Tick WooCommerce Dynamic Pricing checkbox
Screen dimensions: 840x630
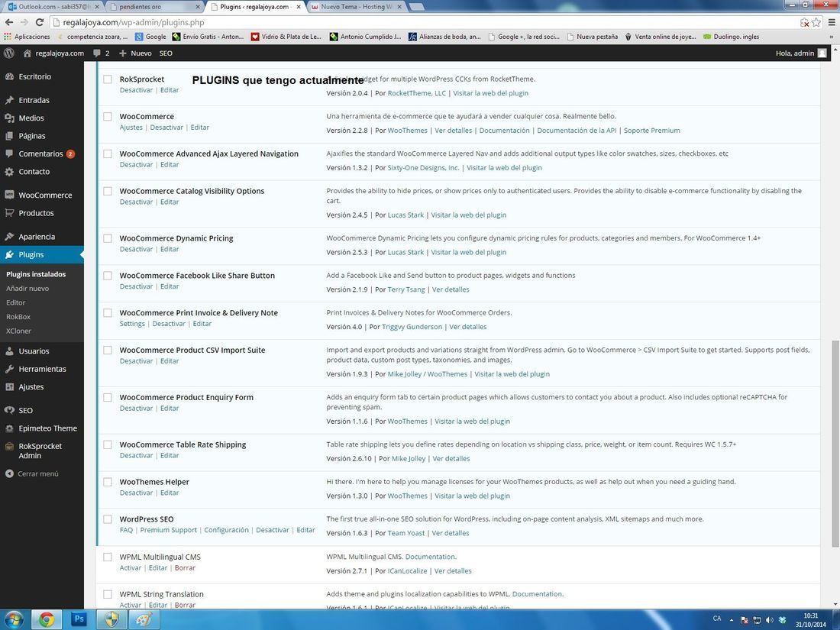tap(108, 238)
